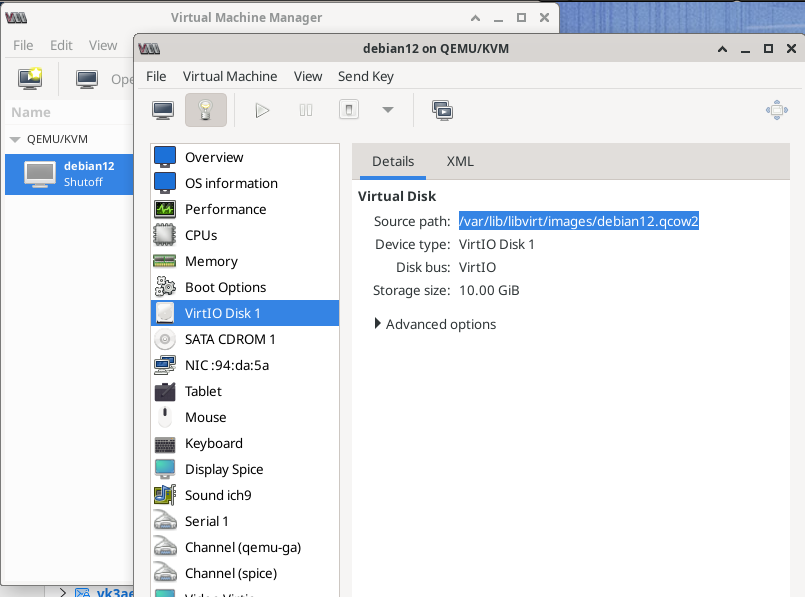Open File menu in Virtual Machine Manager
This screenshot has width=805, height=597.
23,45
